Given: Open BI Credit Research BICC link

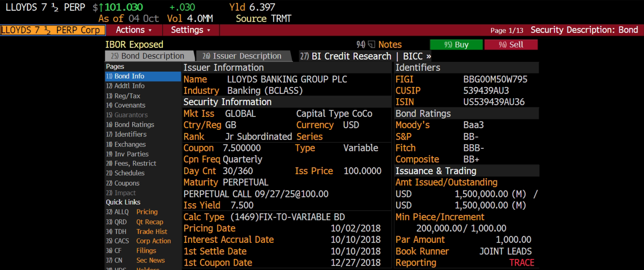Looking at the screenshot, I should click(365, 56).
